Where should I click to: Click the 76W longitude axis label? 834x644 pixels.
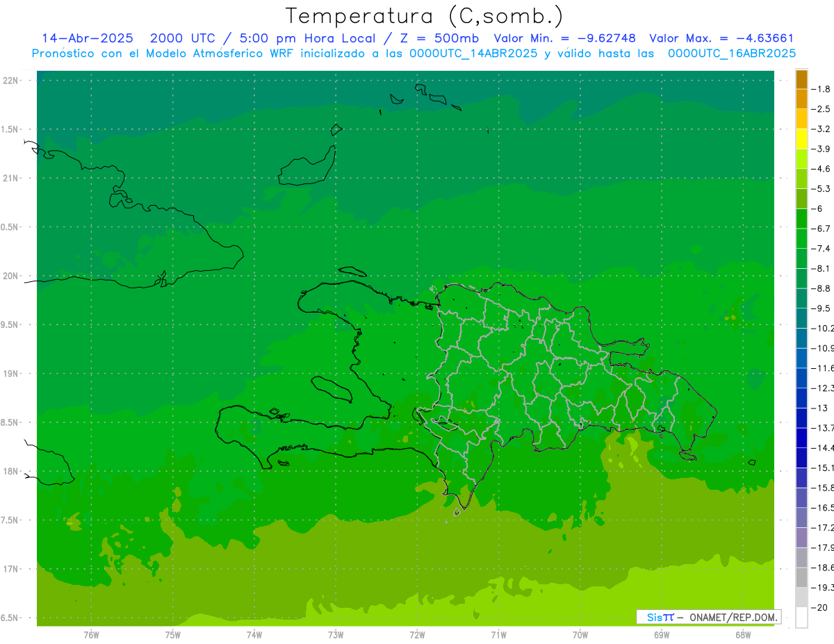[x=91, y=634]
